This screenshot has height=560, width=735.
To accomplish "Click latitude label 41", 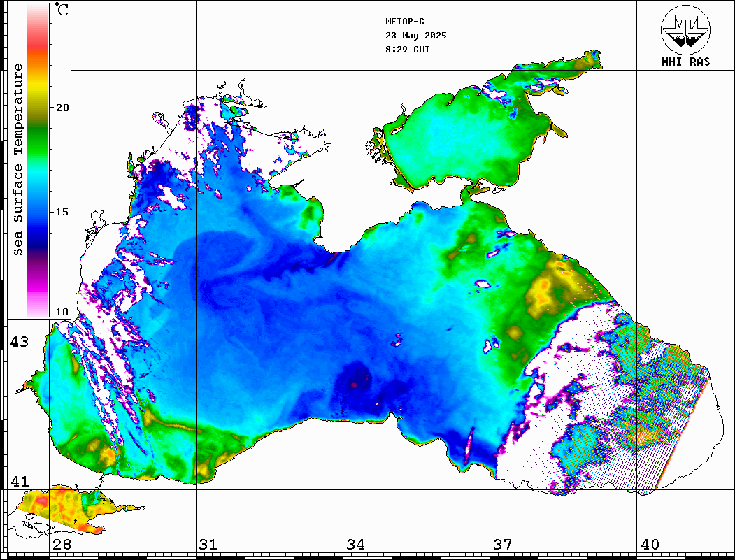I will pyautogui.click(x=20, y=481).
